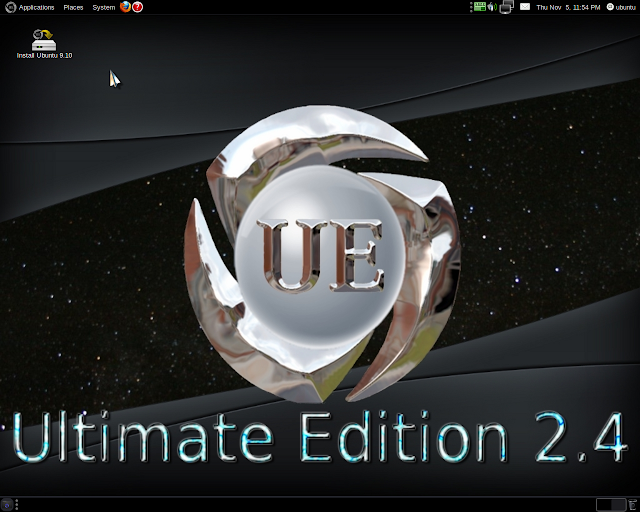Open the System menu
640x512 pixels.
tap(104, 7)
